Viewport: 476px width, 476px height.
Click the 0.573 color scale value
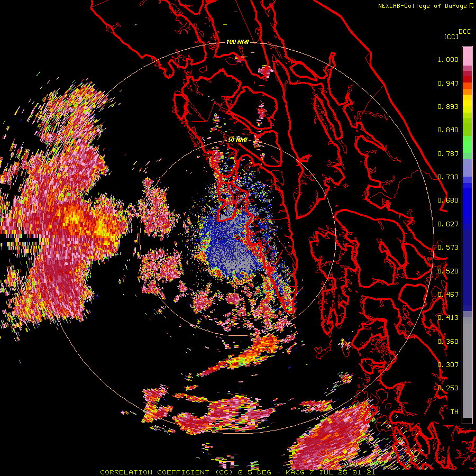click(x=448, y=248)
